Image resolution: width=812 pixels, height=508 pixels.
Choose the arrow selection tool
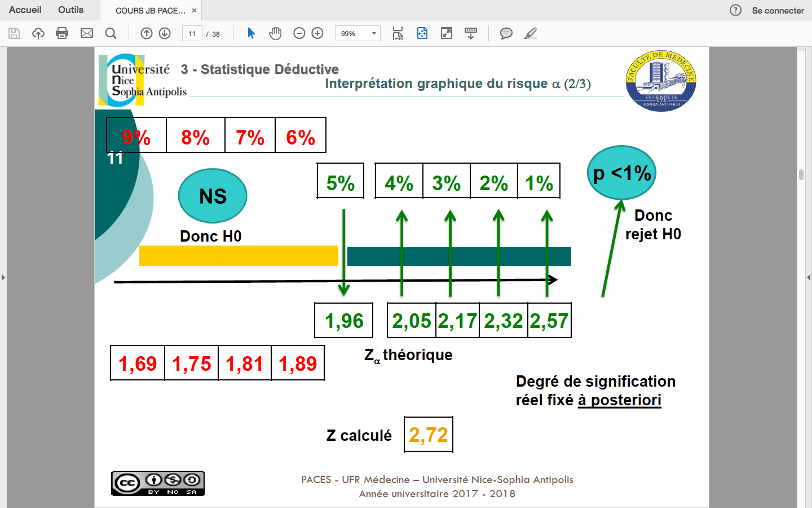(x=251, y=33)
